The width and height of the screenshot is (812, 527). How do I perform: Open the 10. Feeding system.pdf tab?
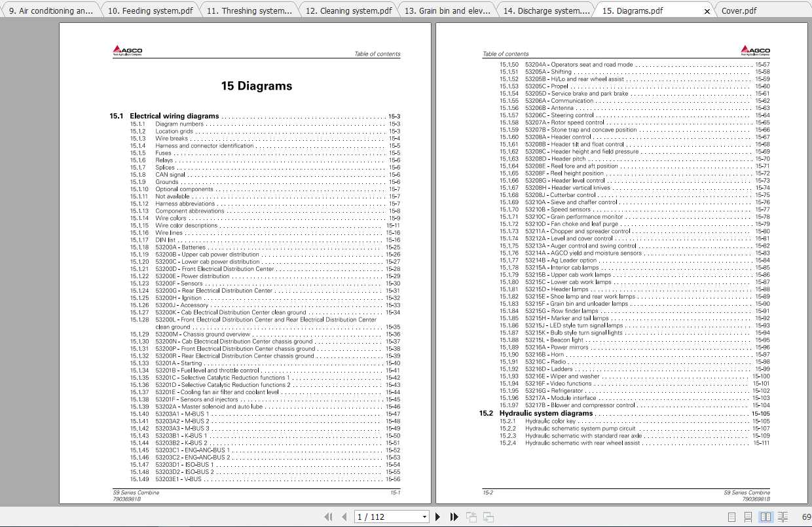point(150,10)
